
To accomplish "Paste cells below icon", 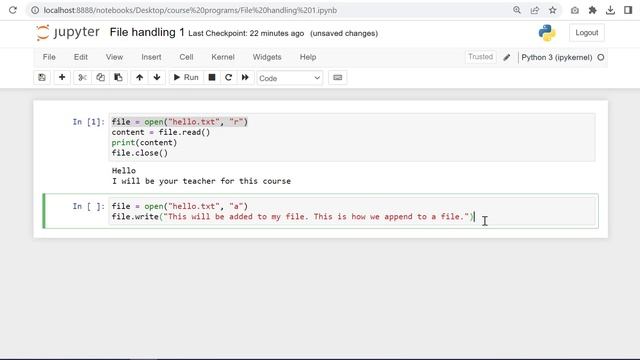I will 118,78.
